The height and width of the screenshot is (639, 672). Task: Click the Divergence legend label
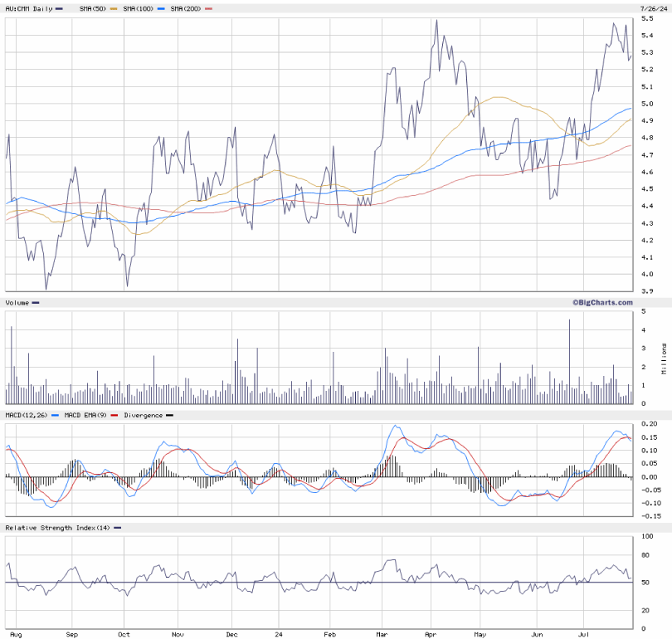coord(144,415)
